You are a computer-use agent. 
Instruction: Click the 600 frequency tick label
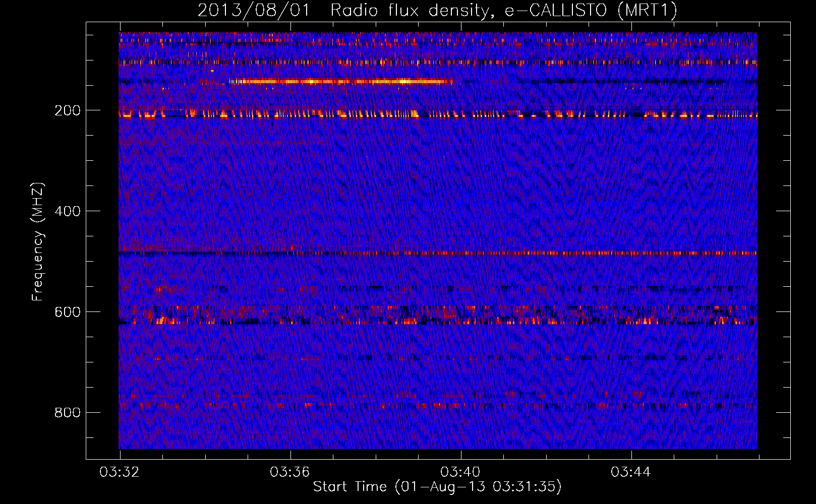click(68, 312)
